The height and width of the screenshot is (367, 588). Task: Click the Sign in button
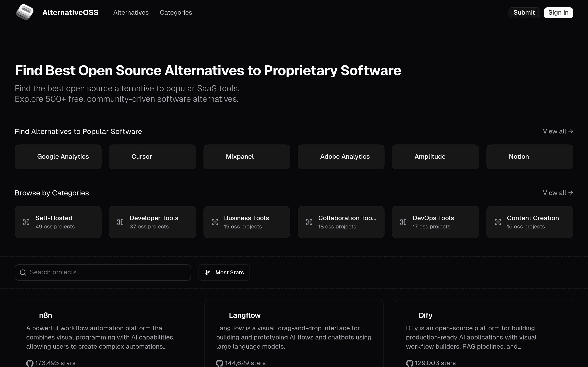point(558,13)
